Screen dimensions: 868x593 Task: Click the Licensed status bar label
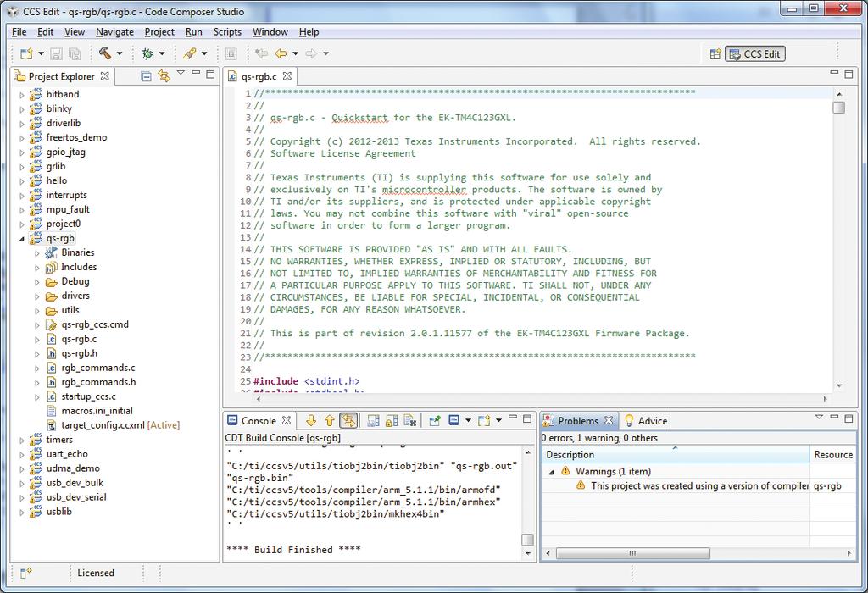coord(96,573)
